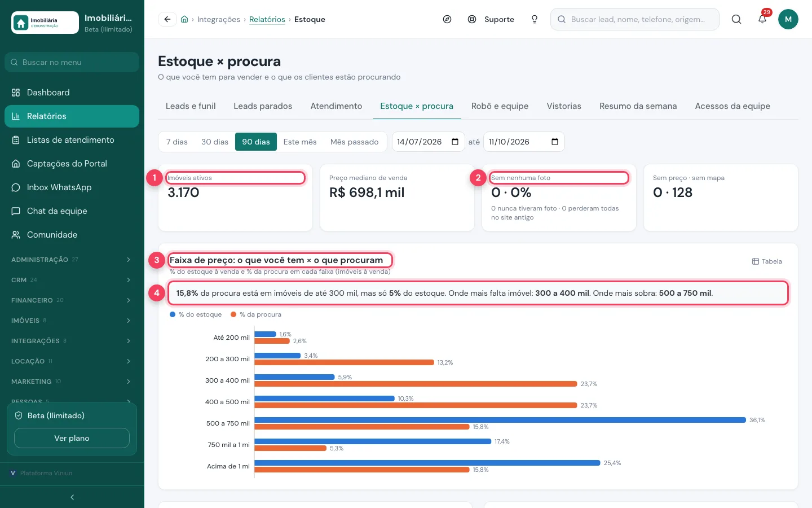Collapse the sidebar with the chevron

tap(72, 497)
